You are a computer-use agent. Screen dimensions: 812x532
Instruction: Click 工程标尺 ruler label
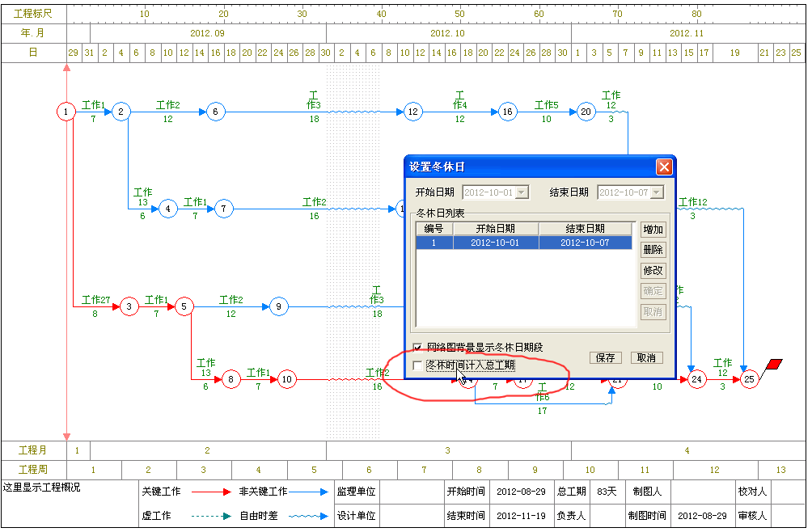click(x=32, y=14)
